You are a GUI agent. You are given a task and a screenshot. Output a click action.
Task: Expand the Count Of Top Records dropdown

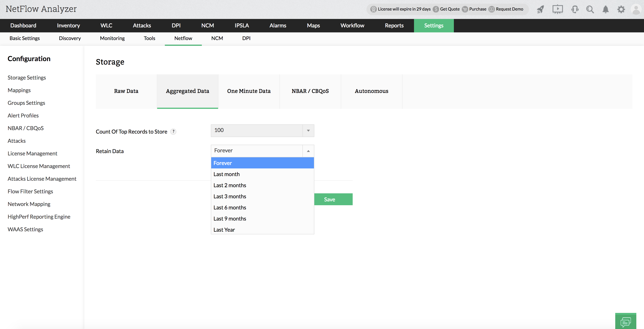click(x=308, y=131)
